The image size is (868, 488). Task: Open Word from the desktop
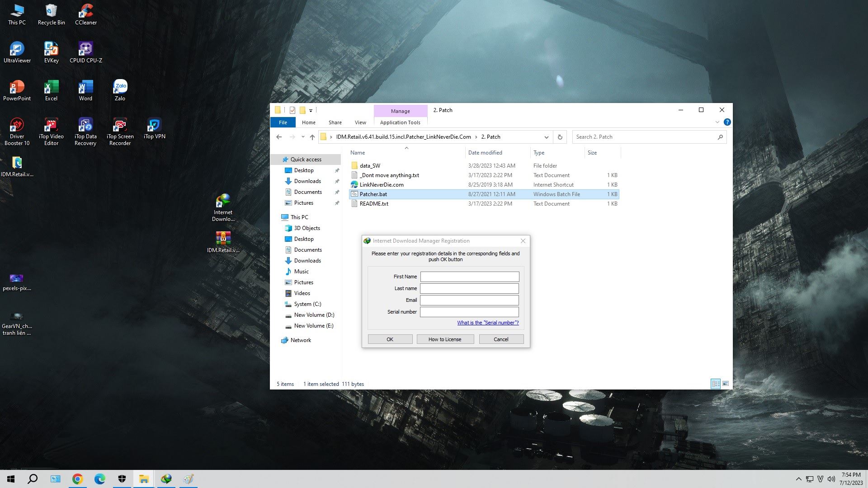point(85,90)
